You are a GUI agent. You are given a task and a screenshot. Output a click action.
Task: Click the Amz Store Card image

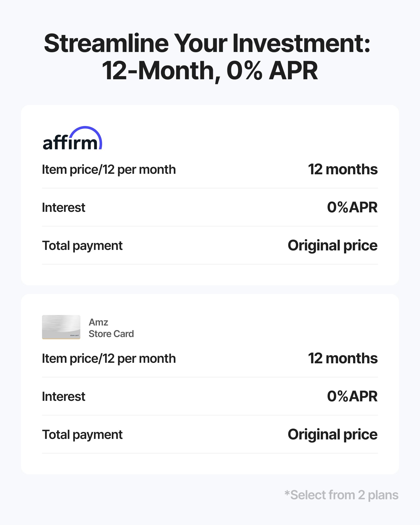61,327
